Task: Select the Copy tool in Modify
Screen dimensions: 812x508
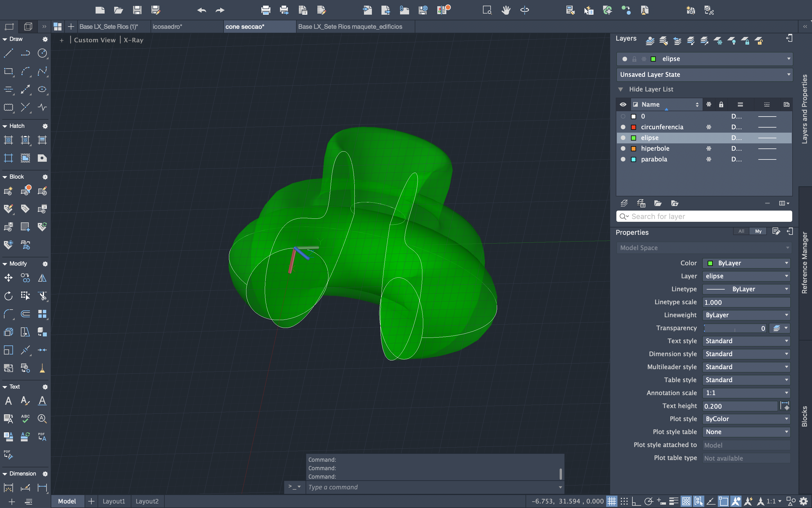Action: pos(25,278)
